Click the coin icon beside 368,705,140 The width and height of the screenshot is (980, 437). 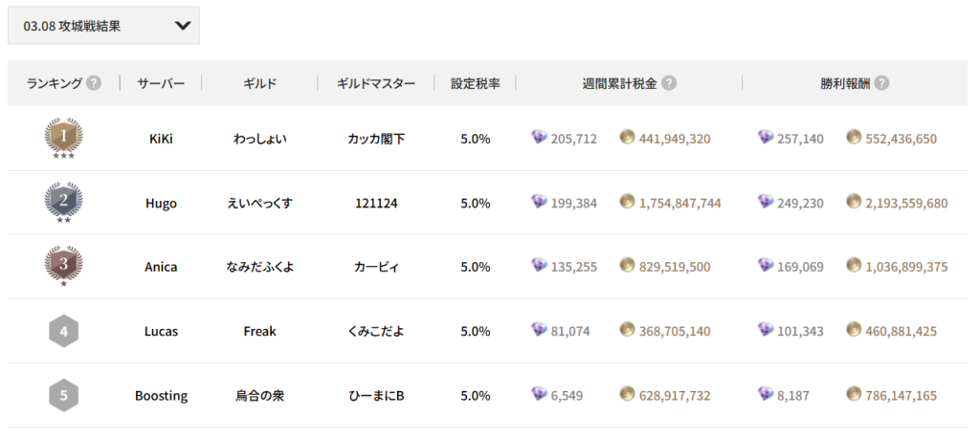tap(627, 330)
